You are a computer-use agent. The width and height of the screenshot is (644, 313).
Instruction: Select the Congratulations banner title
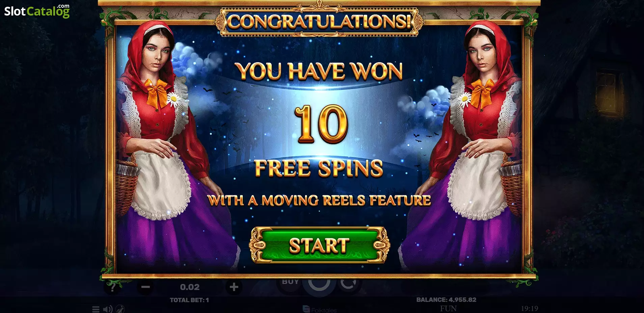(x=319, y=21)
